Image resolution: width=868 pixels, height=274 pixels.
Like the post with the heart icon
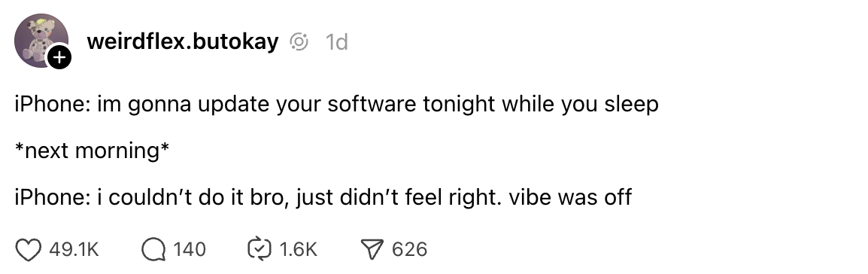[28, 250]
